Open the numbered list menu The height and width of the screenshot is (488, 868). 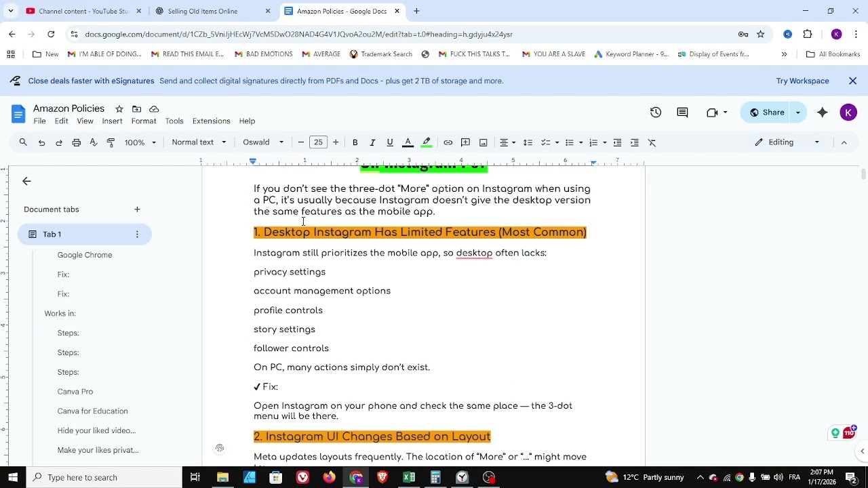597,142
